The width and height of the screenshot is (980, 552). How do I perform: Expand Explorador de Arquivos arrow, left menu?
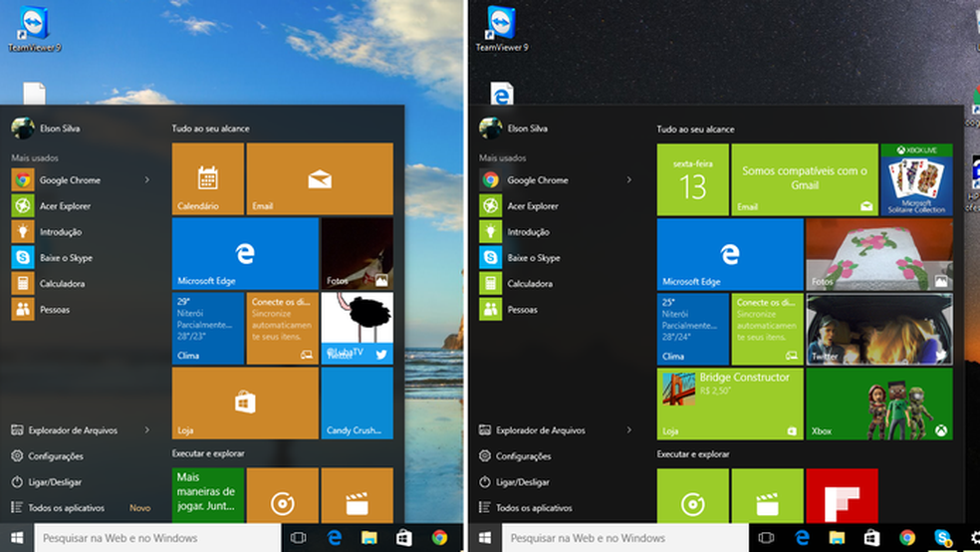tap(146, 430)
